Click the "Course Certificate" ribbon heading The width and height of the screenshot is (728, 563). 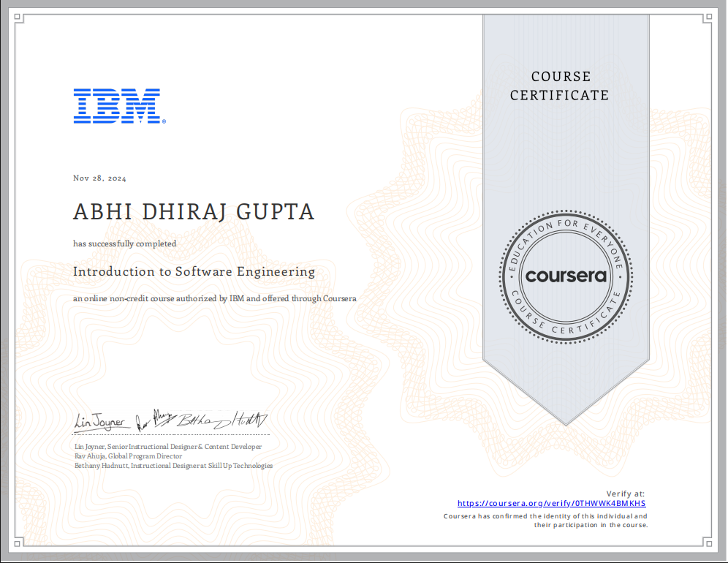(560, 86)
